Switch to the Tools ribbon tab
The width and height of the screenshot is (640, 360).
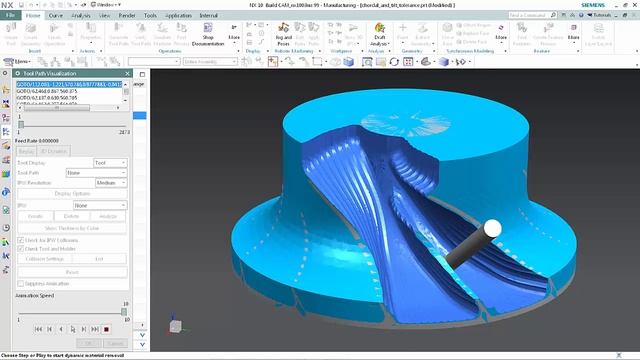150,16
